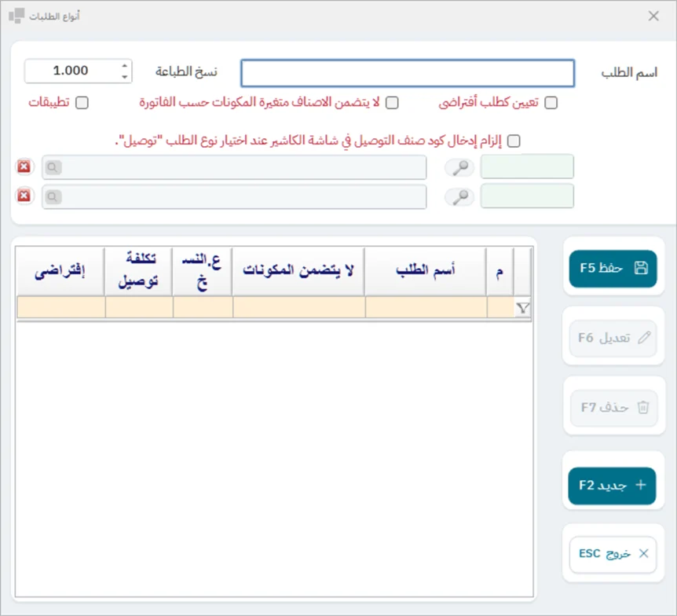Click the first gray search field
The height and width of the screenshot is (616, 677).
click(234, 167)
